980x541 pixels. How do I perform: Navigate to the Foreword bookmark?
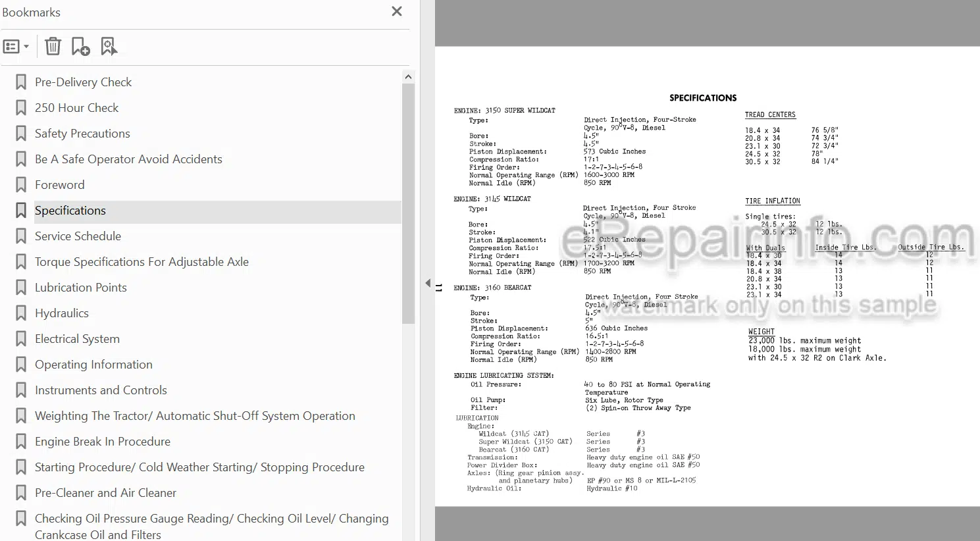click(x=59, y=185)
